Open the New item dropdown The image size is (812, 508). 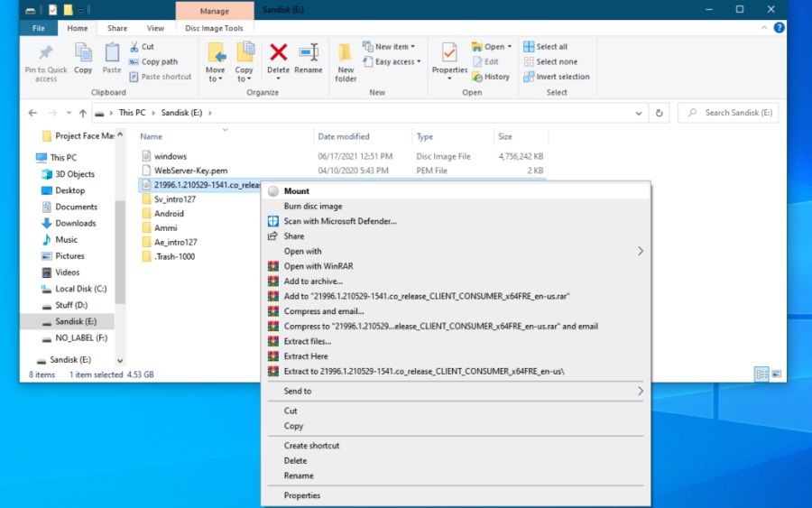point(390,47)
